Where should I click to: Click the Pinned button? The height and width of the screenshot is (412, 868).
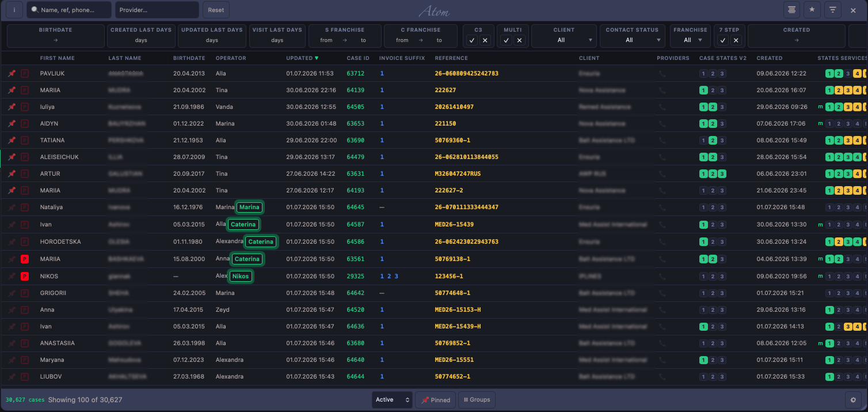[436, 400]
